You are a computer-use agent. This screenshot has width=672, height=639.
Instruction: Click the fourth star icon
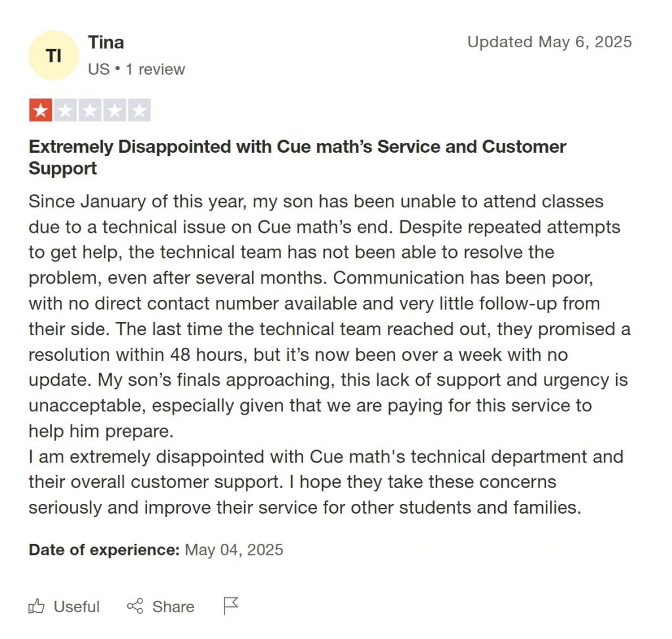click(115, 110)
